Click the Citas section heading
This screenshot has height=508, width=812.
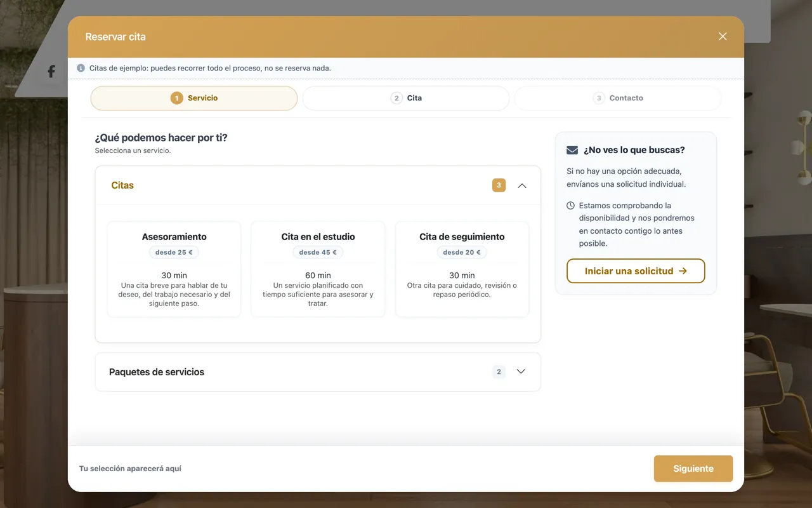(x=122, y=185)
